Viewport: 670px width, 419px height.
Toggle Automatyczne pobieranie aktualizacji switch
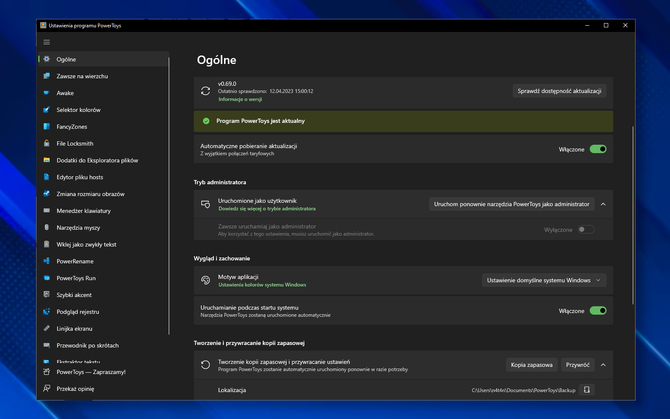point(598,149)
